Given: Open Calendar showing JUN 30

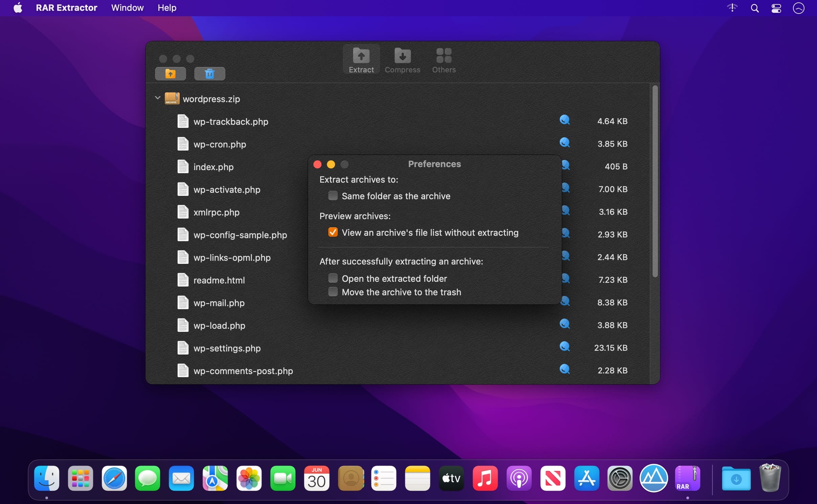Looking at the screenshot, I should click(x=316, y=478).
